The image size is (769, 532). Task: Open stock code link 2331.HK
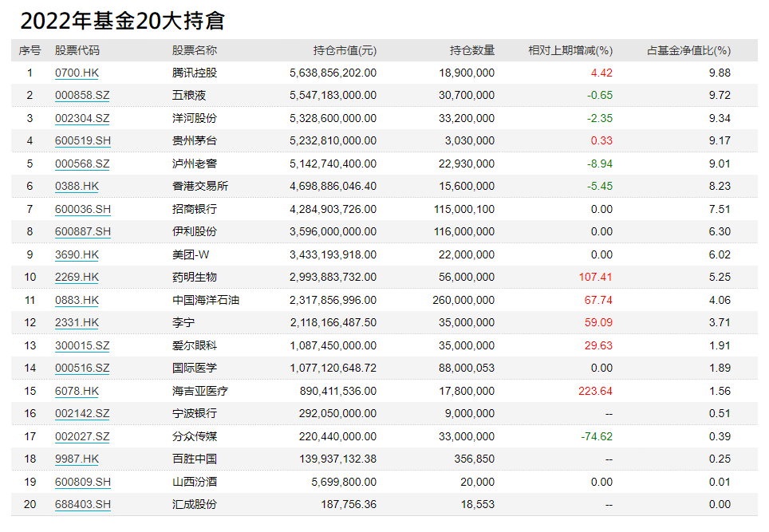77,323
